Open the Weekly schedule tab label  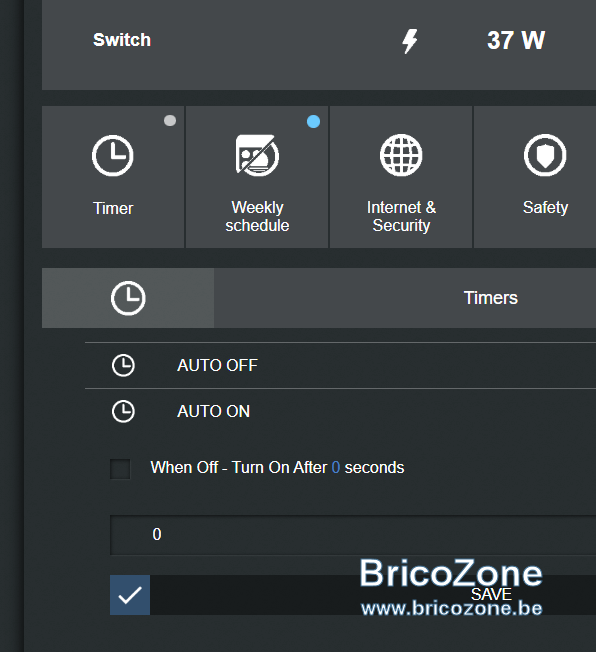[257, 216]
